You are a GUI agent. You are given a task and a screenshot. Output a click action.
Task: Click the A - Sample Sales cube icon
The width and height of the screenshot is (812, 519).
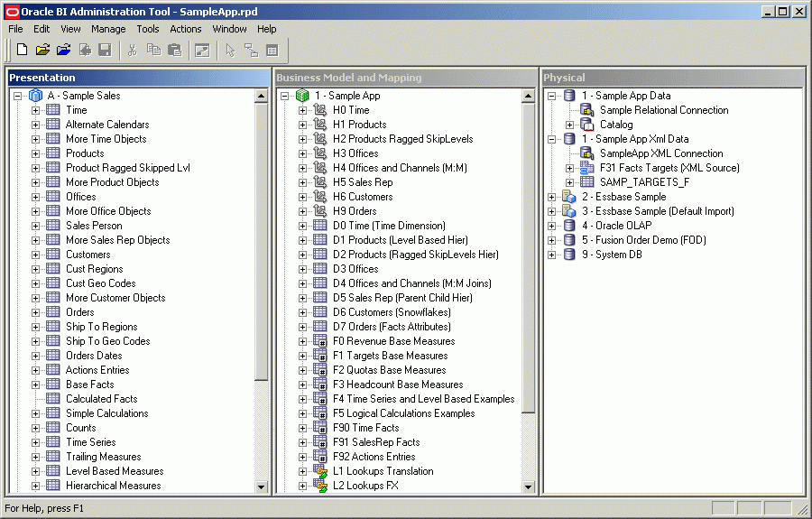pos(36,96)
